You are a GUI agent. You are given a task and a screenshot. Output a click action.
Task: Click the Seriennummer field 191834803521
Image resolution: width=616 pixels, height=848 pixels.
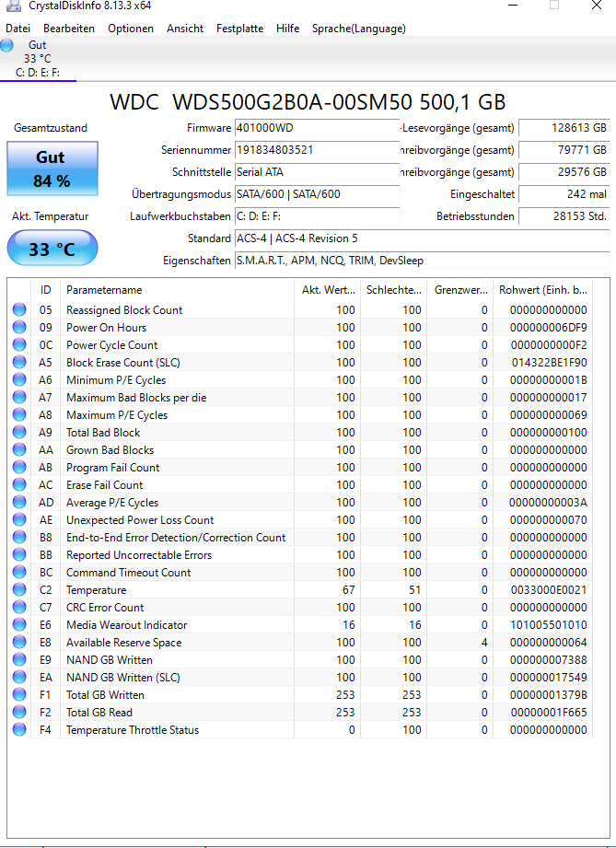[x=317, y=150]
